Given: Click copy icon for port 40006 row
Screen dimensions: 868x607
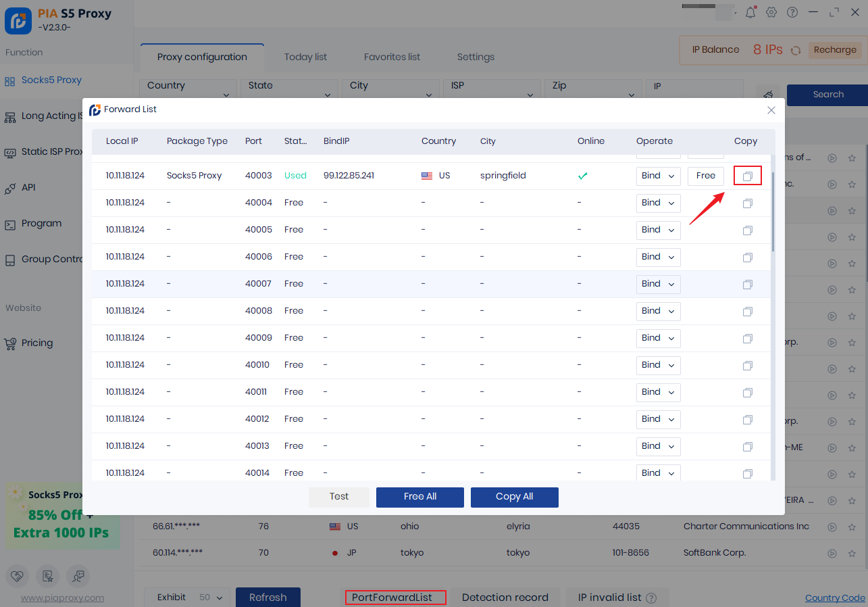Looking at the screenshot, I should coord(747,257).
